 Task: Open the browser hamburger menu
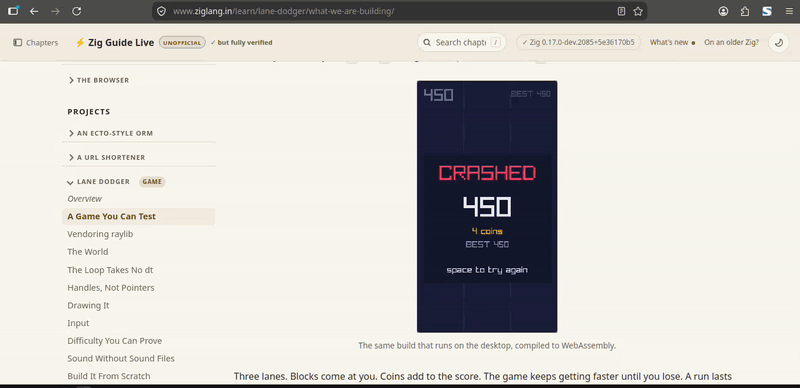click(x=789, y=11)
